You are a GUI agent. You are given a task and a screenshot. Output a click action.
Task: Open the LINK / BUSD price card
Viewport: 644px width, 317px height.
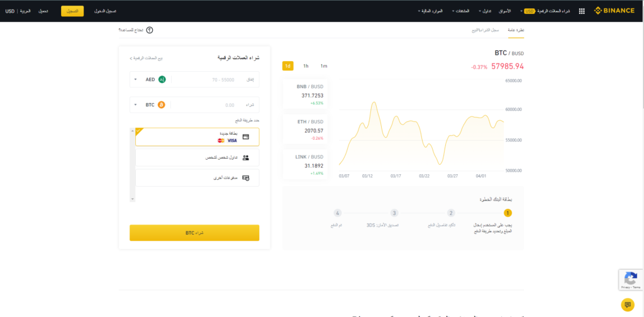(305, 164)
